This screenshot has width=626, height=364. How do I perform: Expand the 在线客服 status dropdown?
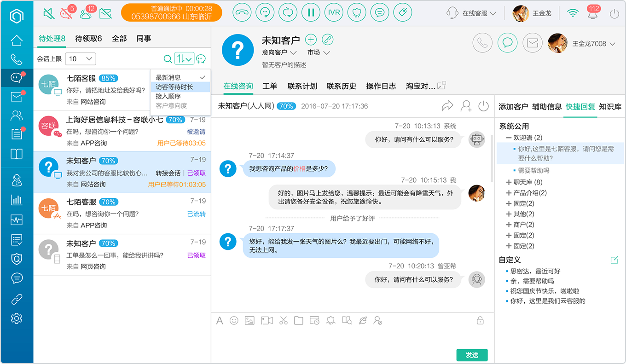[472, 13]
